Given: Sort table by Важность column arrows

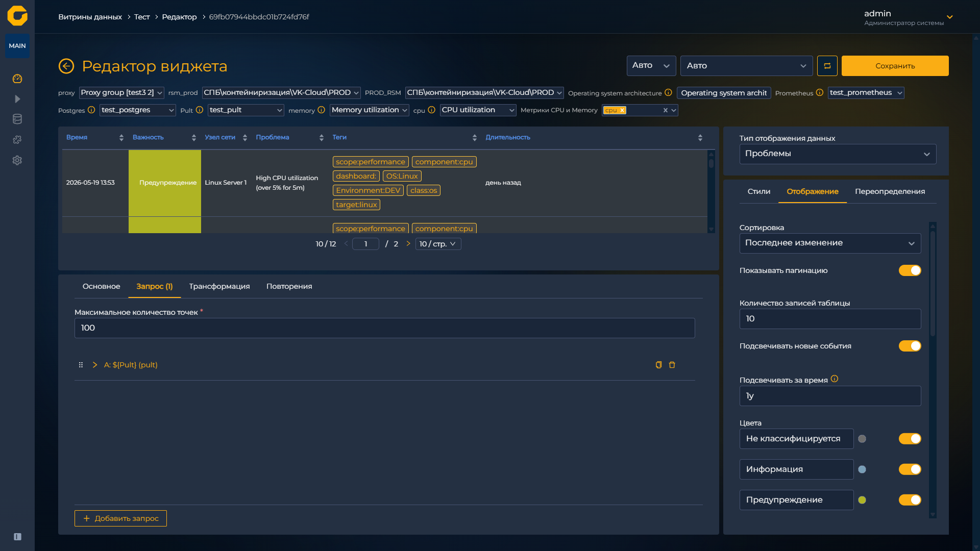Looking at the screenshot, I should click(194, 138).
